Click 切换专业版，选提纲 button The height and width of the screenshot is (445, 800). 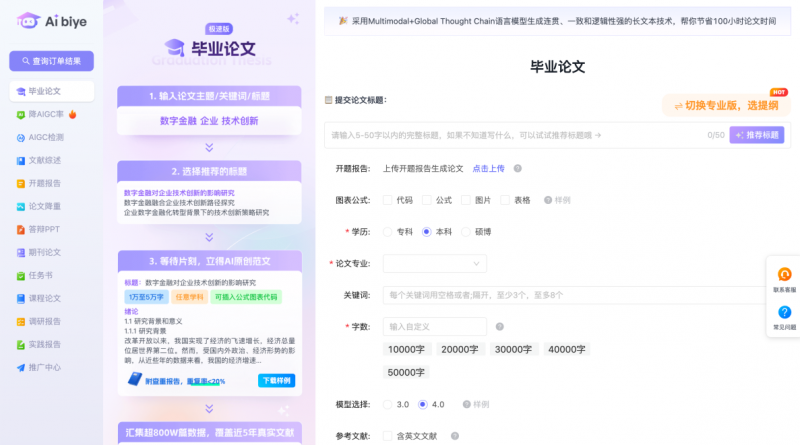pos(727,106)
